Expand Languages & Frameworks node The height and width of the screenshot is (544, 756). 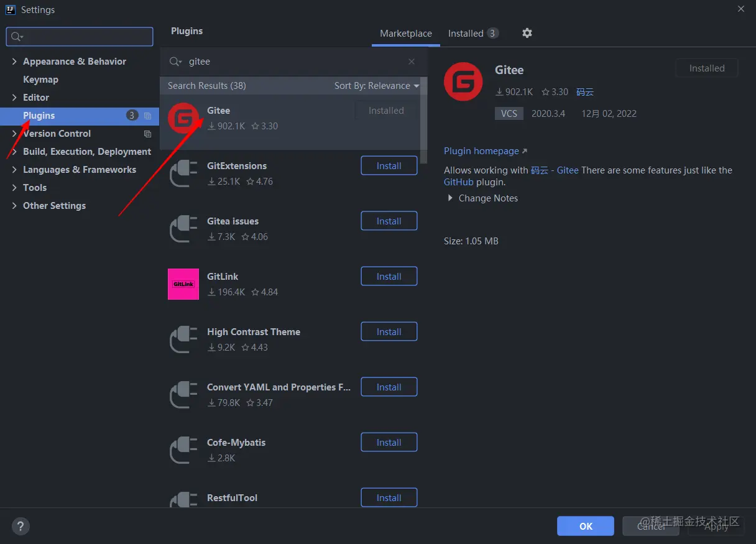(x=14, y=170)
